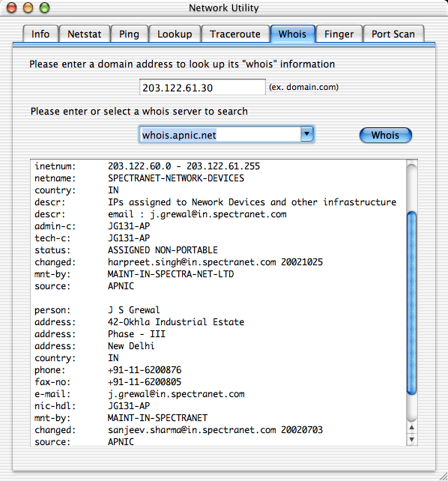Click the scrollbar track below the thumb
The image size is (448, 481).
tap(411, 408)
